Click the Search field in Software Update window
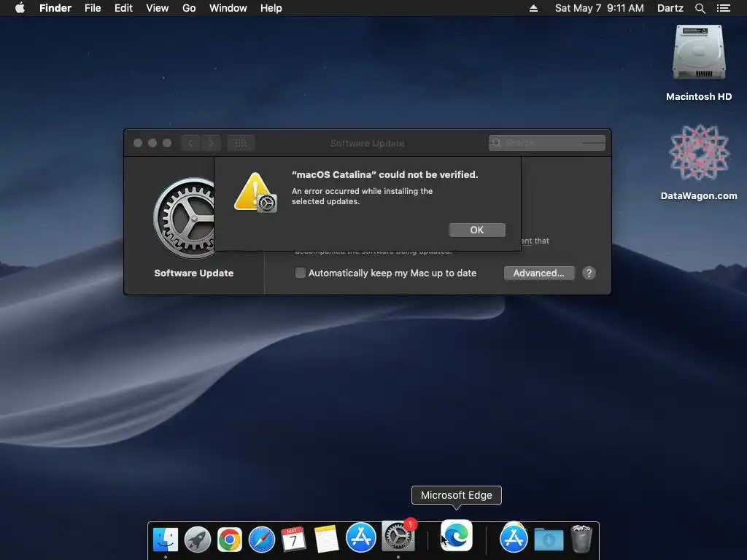Image resolution: width=747 pixels, height=560 pixels. [x=547, y=143]
